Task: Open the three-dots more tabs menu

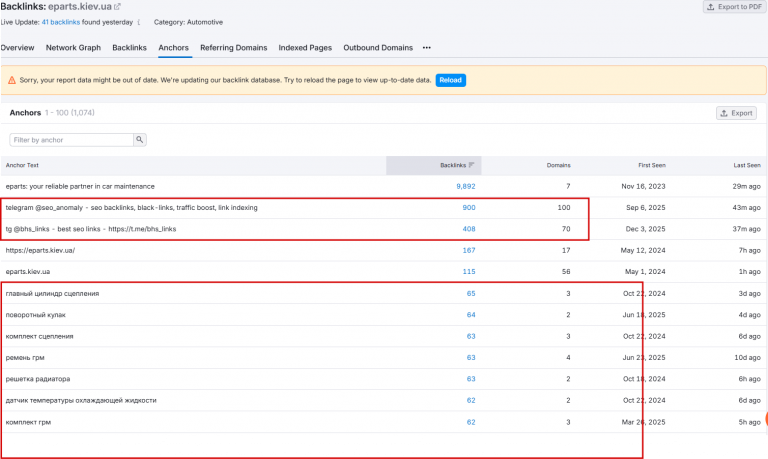Action: coord(427,48)
